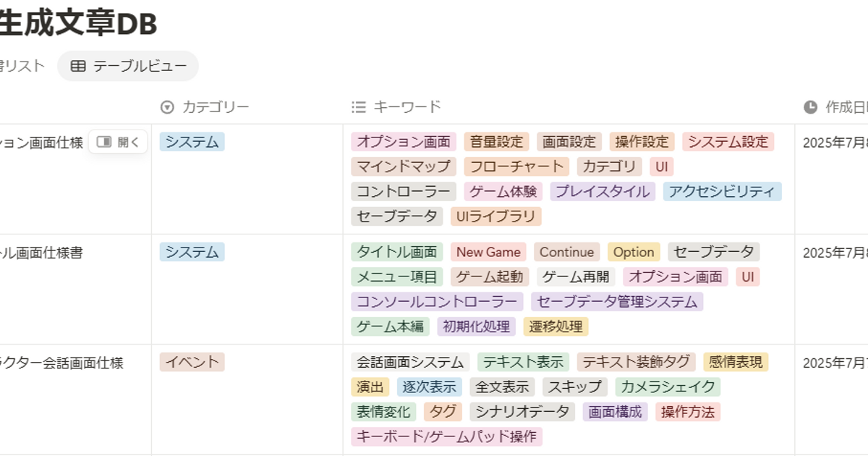868x456 pixels.
Task: Click the カメラシェイク keyword tag
Action: pyautogui.click(x=668, y=387)
